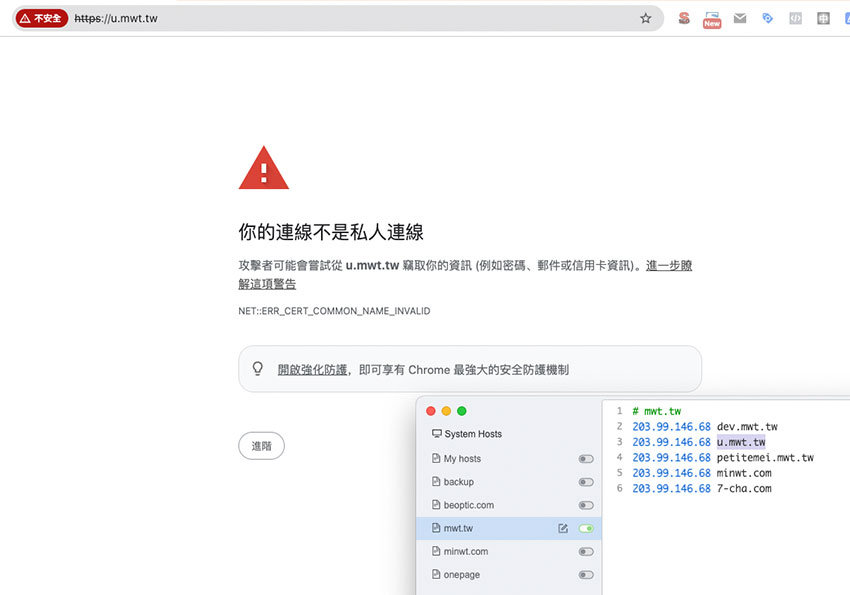
Task: Open the mail envelope extension icon
Action: [x=740, y=18]
